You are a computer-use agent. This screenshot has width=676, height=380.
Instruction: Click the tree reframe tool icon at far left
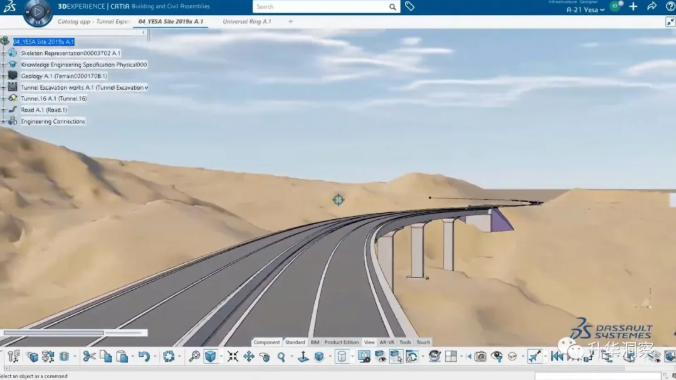point(13,356)
